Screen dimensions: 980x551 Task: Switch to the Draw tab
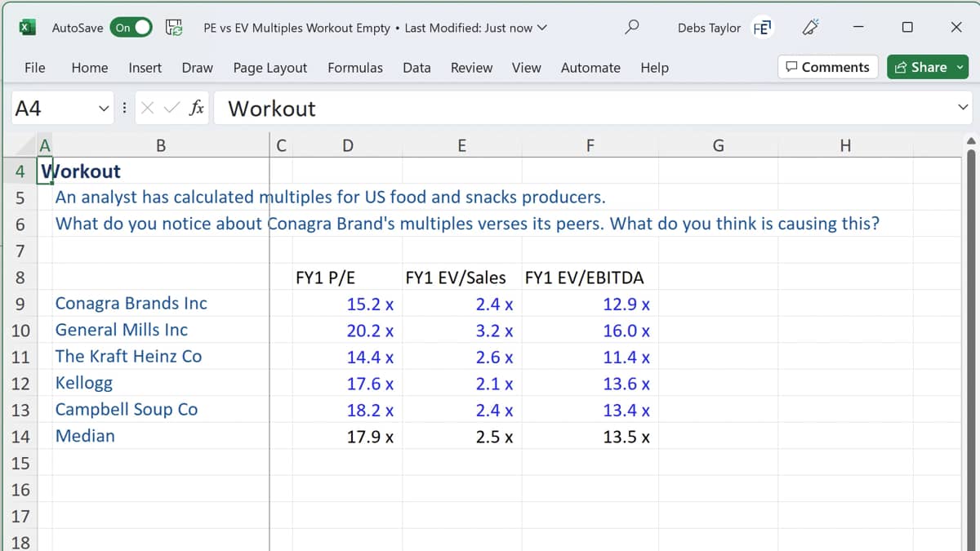click(x=197, y=68)
